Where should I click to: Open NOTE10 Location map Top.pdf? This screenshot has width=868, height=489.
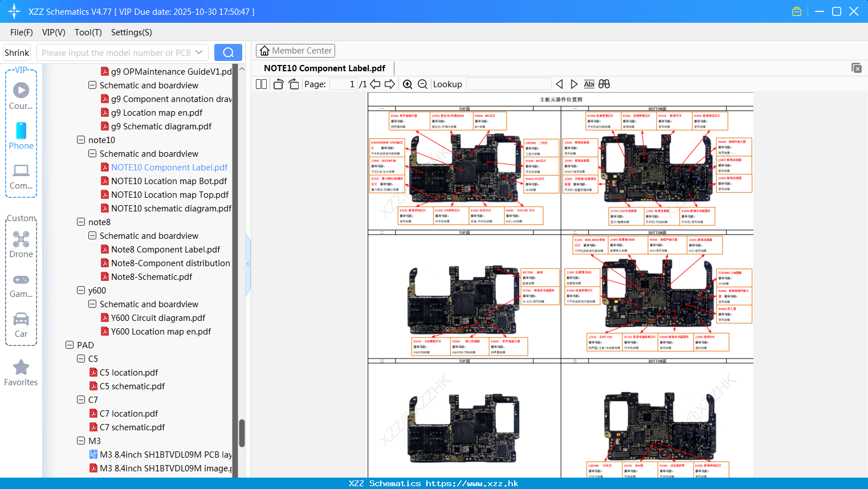pos(170,195)
